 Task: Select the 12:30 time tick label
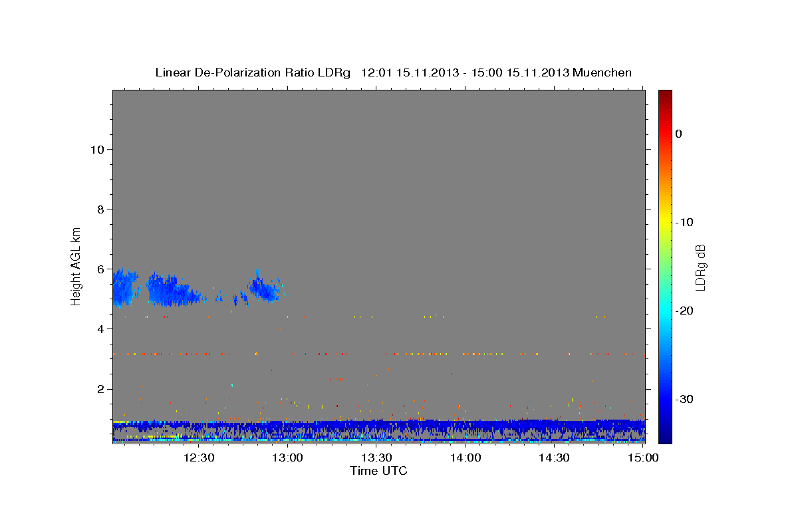point(198,458)
